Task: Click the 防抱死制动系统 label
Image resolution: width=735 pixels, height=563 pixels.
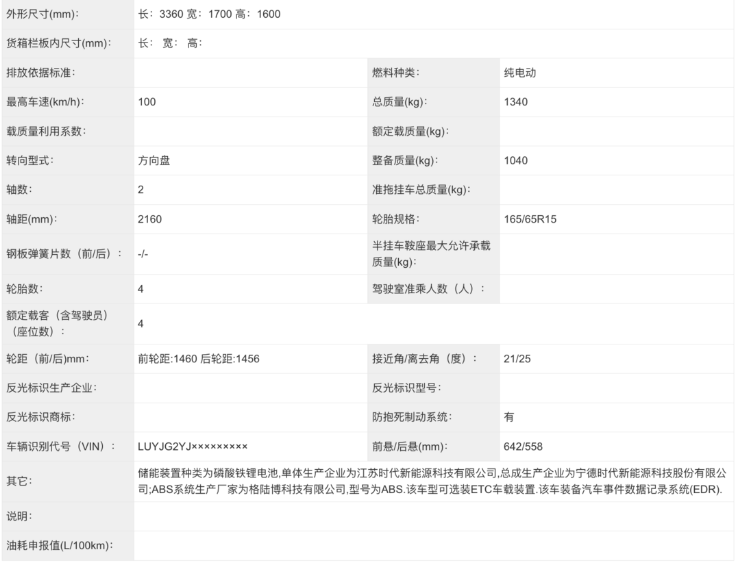Action: click(x=411, y=416)
